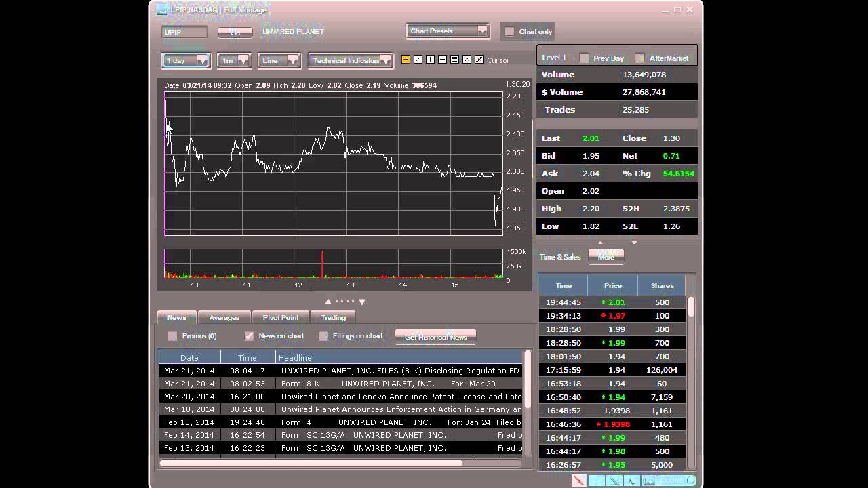Select the 17:15:59 trade of 126,004 shares
Viewport: 868px width, 488px height.
(612, 370)
